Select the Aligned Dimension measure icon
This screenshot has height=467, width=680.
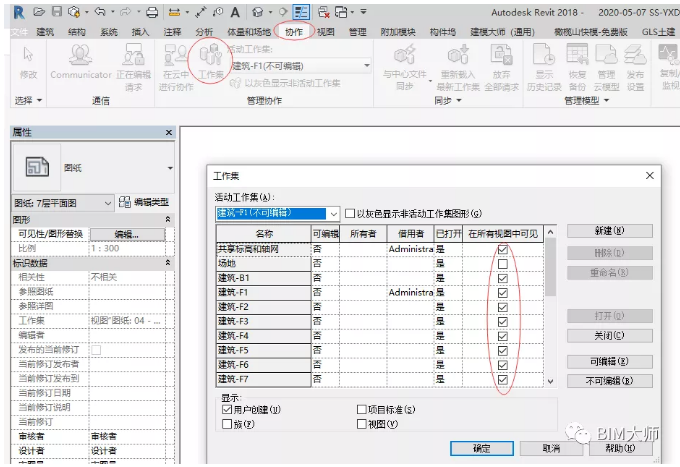[174, 13]
